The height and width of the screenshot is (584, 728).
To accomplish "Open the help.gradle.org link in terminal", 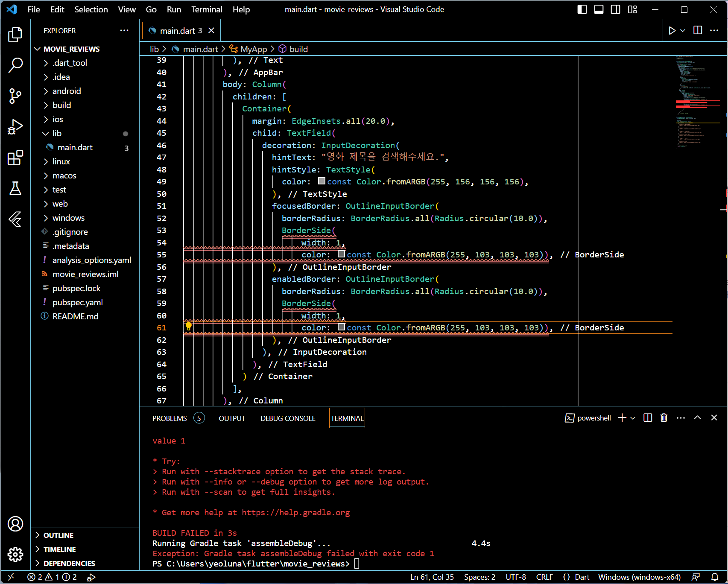I will tap(296, 513).
